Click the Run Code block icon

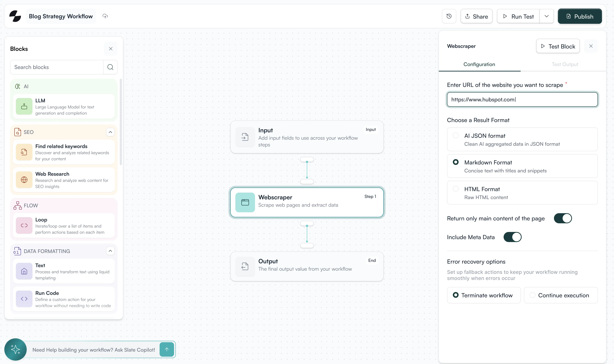(x=24, y=299)
